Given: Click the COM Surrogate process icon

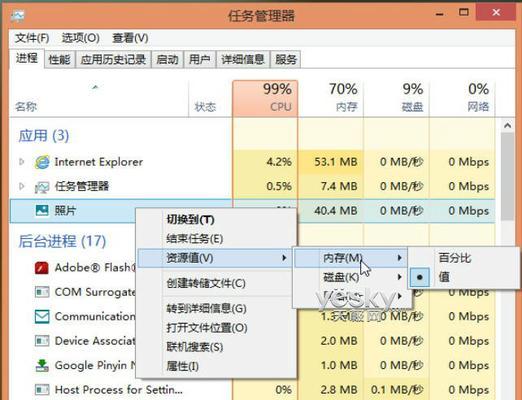Looking at the screenshot, I should point(42,292).
